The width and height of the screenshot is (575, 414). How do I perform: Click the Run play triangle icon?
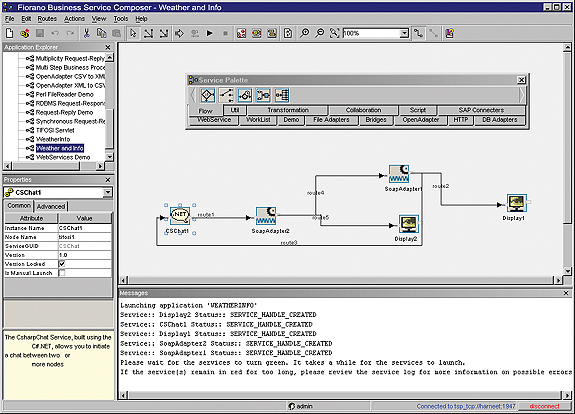(x=210, y=33)
